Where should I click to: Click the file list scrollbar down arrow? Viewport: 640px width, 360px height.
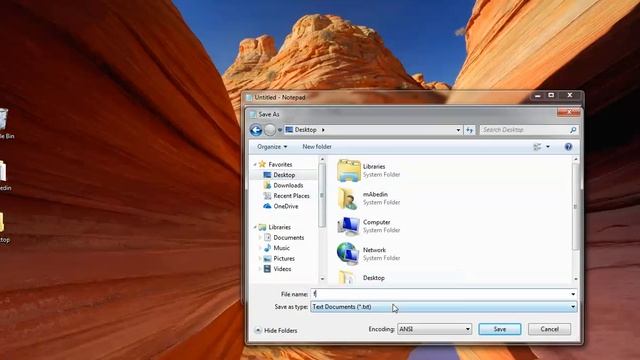[x=576, y=279]
